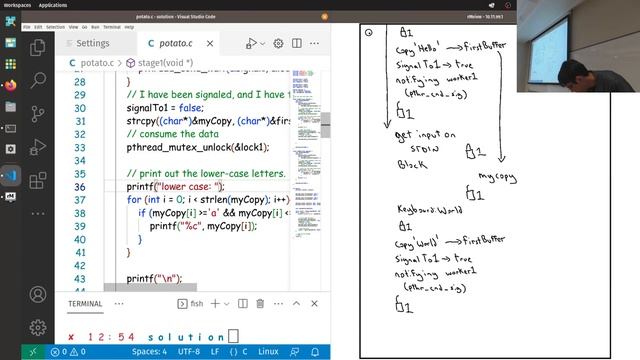Click the pthread_mutex_unlock(&lock1); line

click(x=198, y=147)
